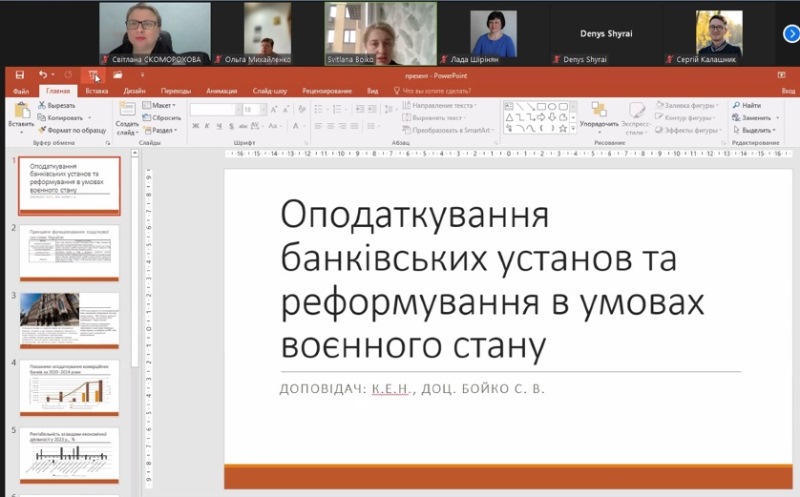Click the Arrange (Упорядочить) icon
The height and width of the screenshot is (497, 800).
coord(599,110)
